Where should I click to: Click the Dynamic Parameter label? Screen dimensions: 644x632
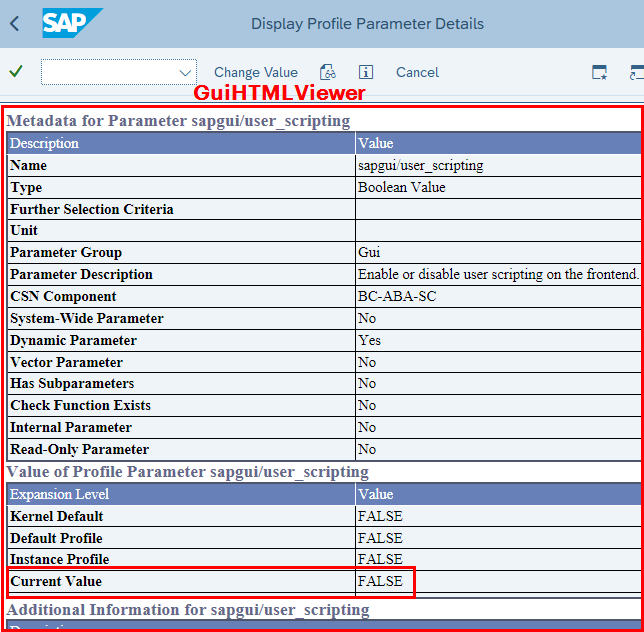pos(73,340)
